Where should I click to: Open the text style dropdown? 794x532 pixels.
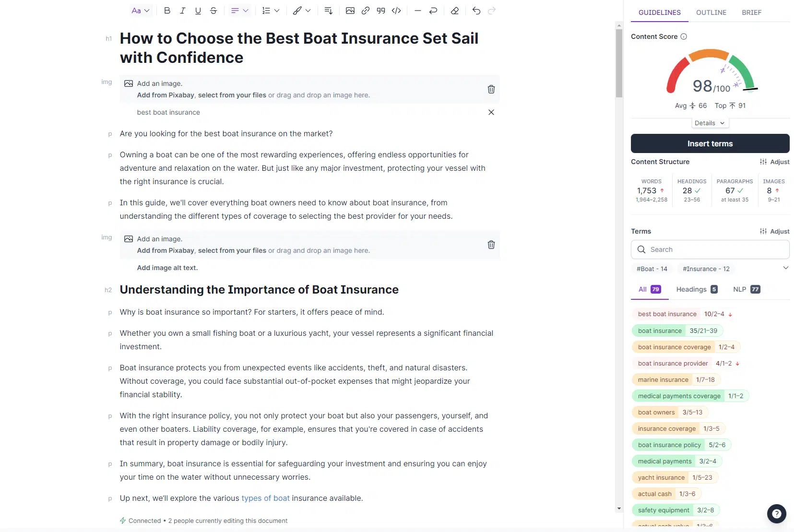tap(141, 11)
